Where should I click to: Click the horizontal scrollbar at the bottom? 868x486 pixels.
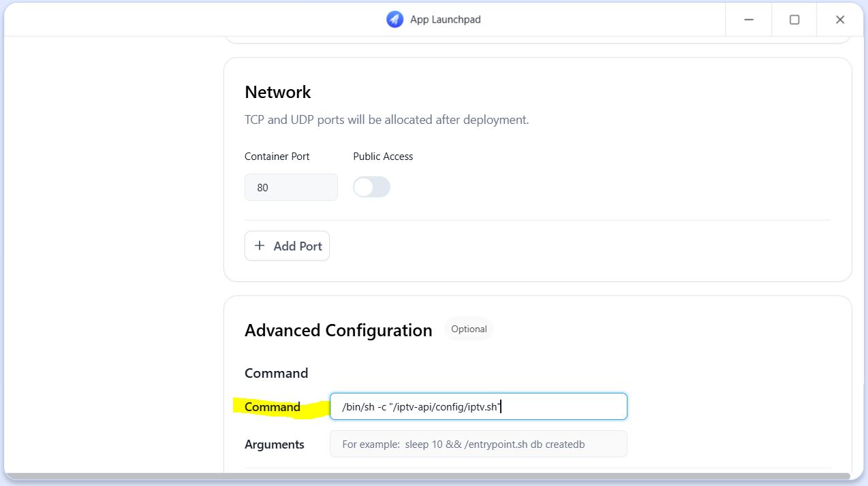(427, 475)
